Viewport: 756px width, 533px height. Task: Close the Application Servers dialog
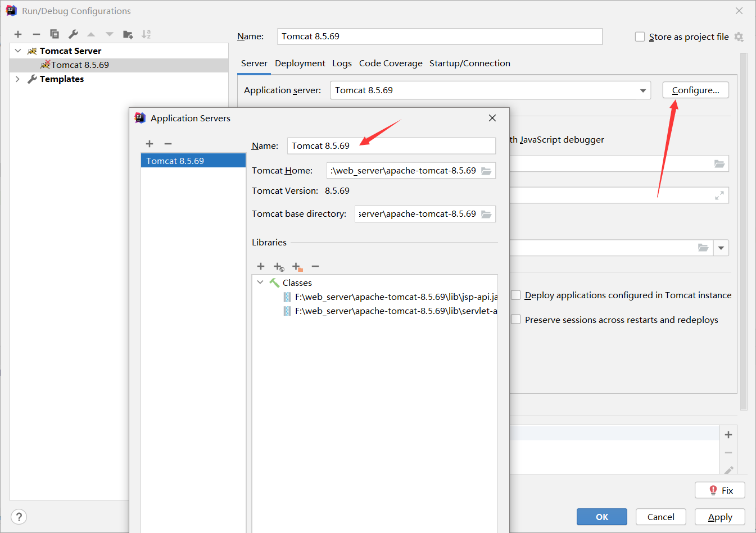tap(492, 118)
